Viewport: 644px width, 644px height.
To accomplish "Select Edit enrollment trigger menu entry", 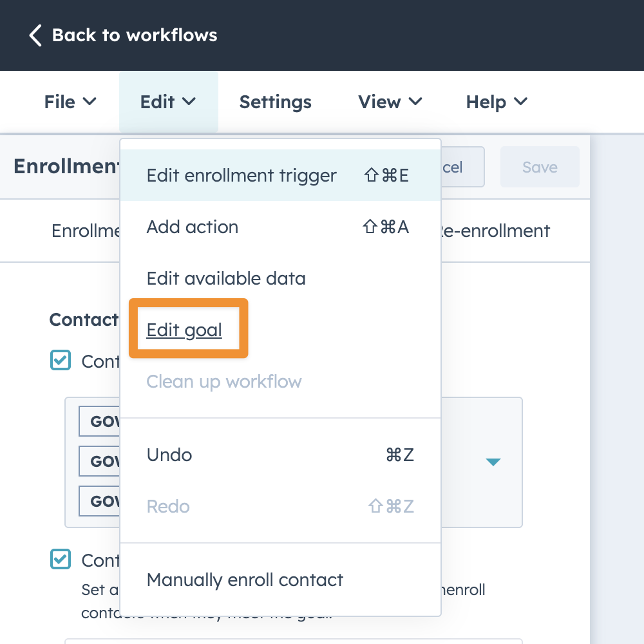I will pos(241,176).
